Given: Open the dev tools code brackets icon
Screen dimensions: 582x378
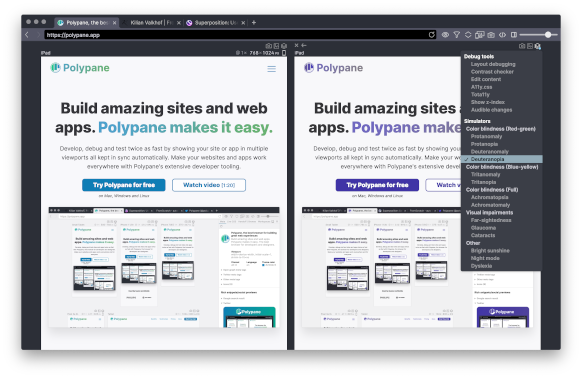Looking at the screenshot, I should point(502,35).
